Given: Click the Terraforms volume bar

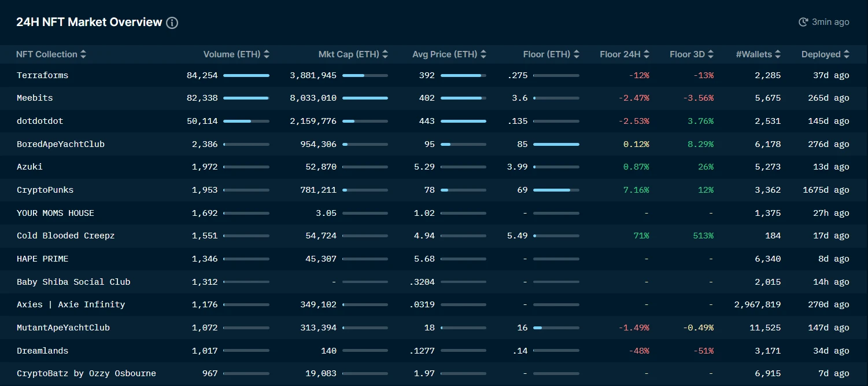Looking at the screenshot, I should point(246,75).
